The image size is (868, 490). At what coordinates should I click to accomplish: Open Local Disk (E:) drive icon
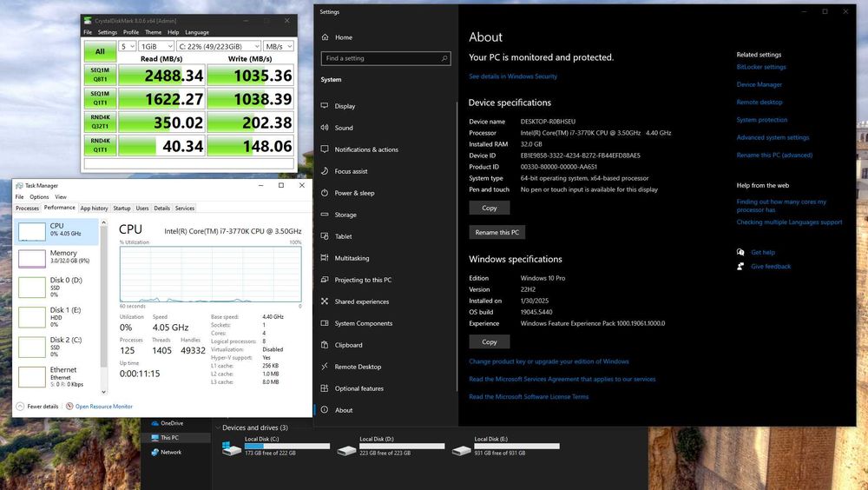461,450
